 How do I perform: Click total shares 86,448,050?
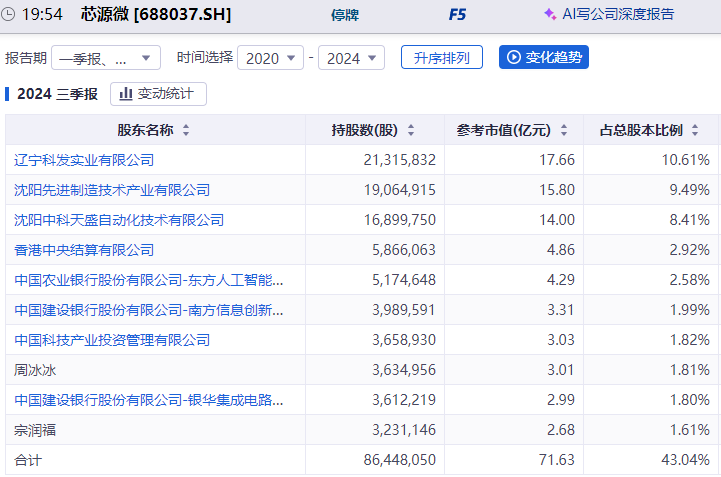[x=400, y=460]
